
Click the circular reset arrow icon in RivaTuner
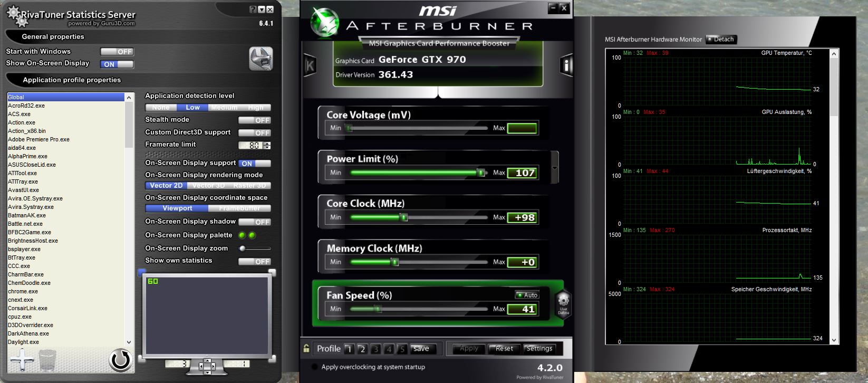120,360
